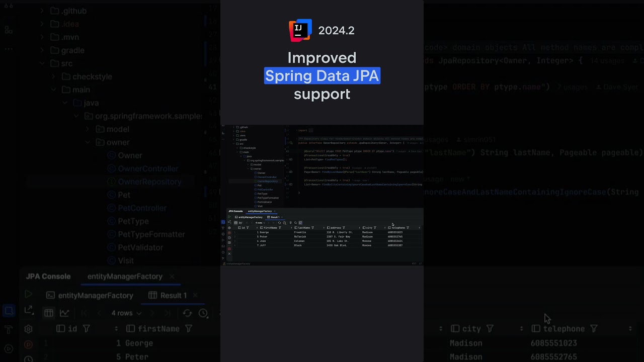Image resolution: width=644 pixels, height=362 pixels.
Task: Select entityManagerFactory console sub-tab in enlarged background
Action: (x=90, y=295)
